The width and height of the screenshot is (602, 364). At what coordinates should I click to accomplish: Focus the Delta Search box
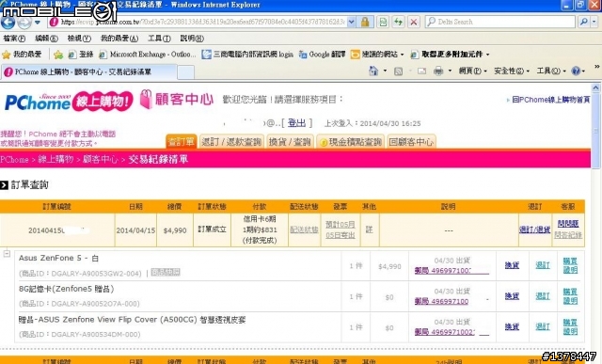(500, 22)
